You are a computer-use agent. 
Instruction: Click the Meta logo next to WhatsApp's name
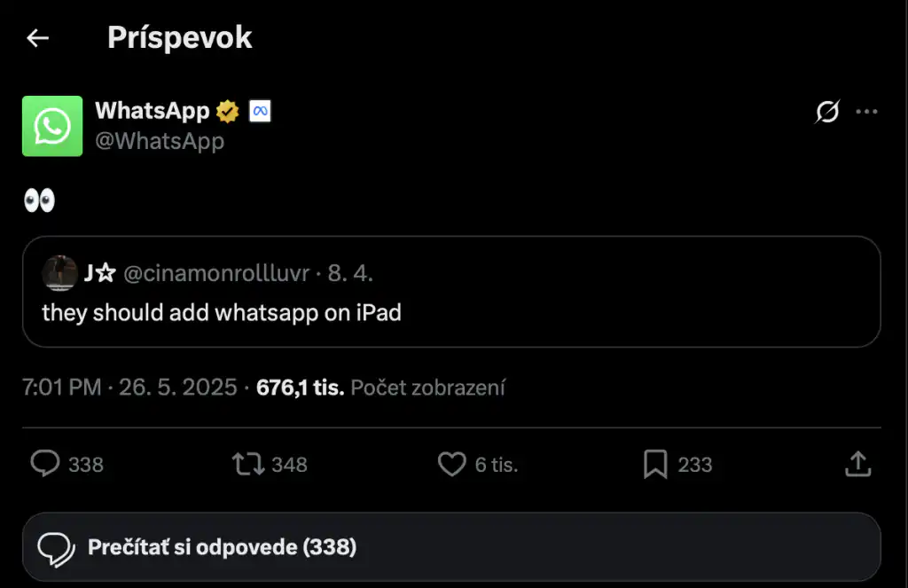click(x=257, y=110)
